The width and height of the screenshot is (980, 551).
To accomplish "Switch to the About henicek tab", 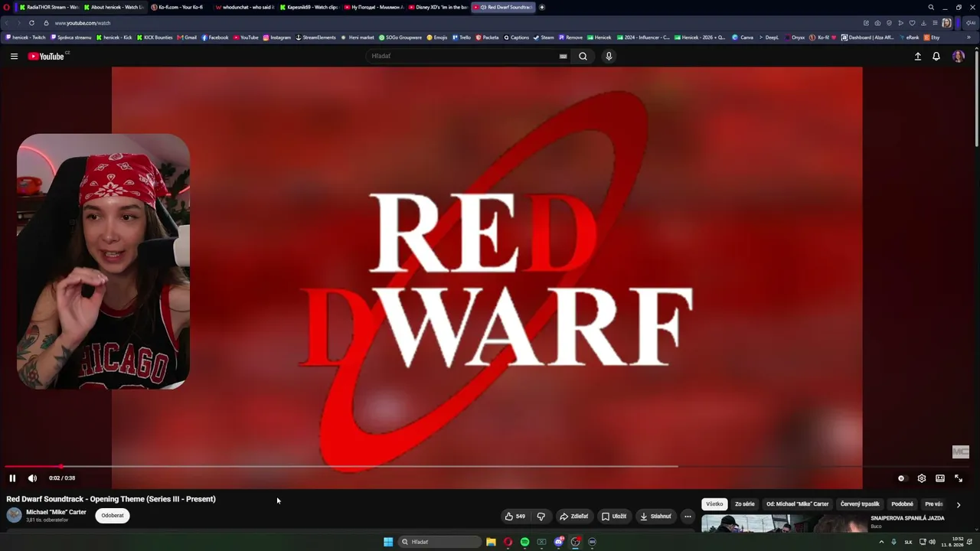I will tap(114, 7).
